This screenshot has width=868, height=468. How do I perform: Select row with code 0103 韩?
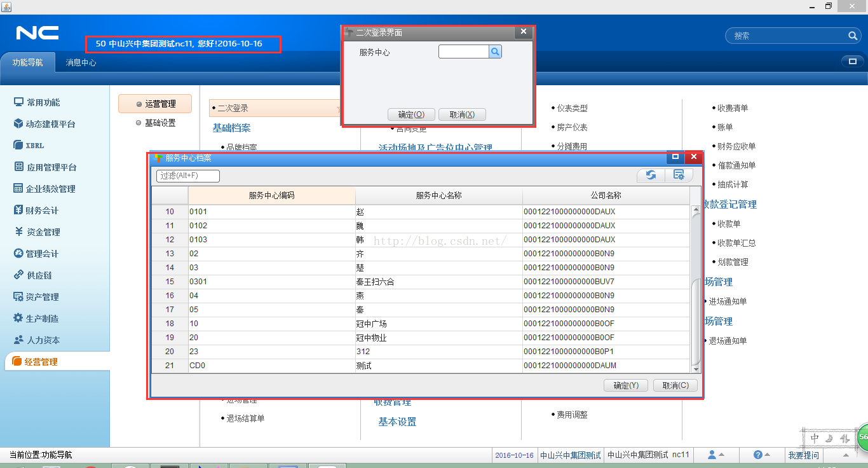point(421,240)
